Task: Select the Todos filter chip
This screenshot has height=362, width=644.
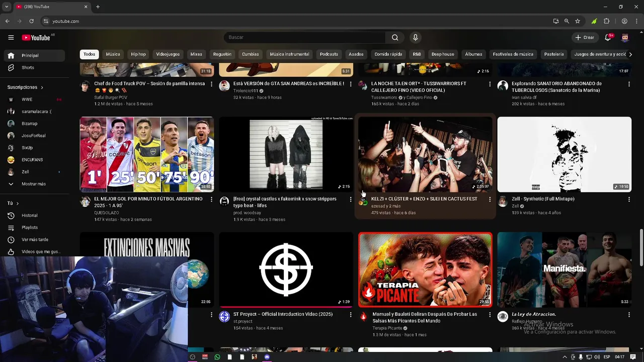Action: pos(89,54)
